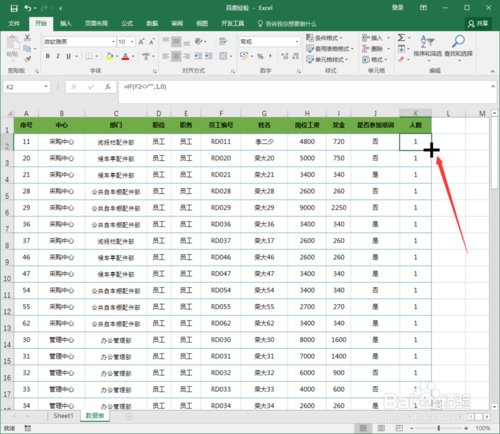Click the AutoSum sigma icon

pos(401,38)
